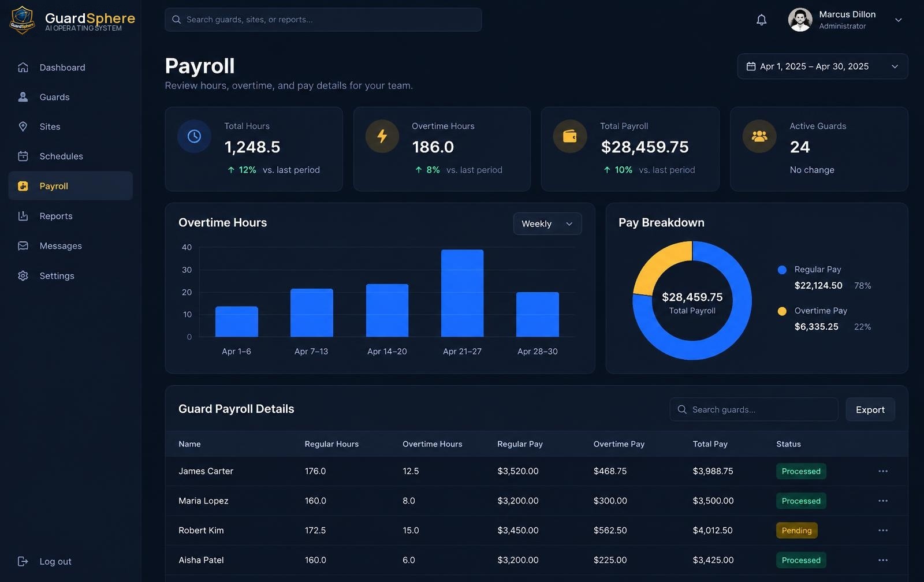This screenshot has height=582, width=924.
Task: Click the Log out icon
Action: [23, 562]
